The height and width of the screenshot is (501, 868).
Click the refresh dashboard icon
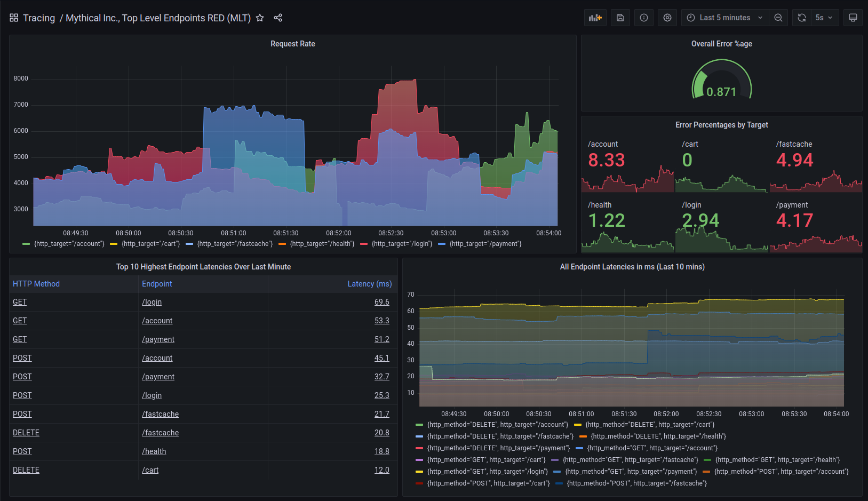click(x=801, y=17)
